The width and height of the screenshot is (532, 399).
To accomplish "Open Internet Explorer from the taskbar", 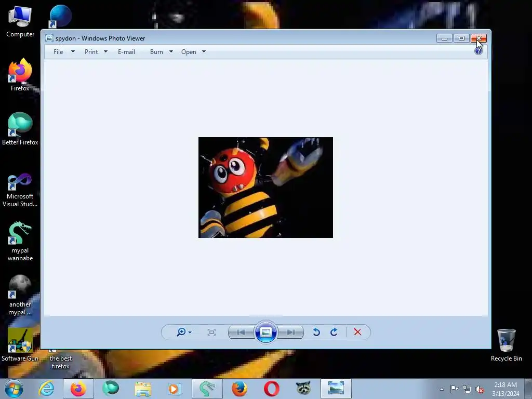I will coord(46,389).
